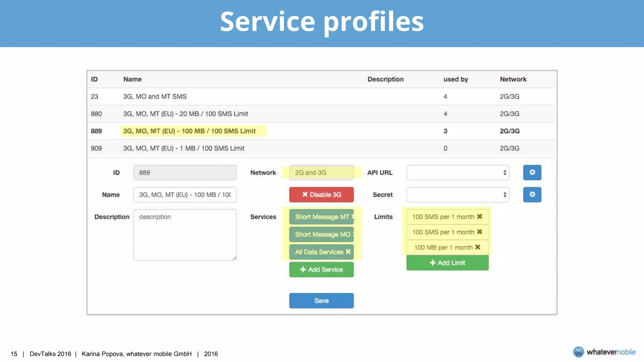Screen dimensions: 644x362
Task: Remove the Short Message MO service
Action: point(353,234)
